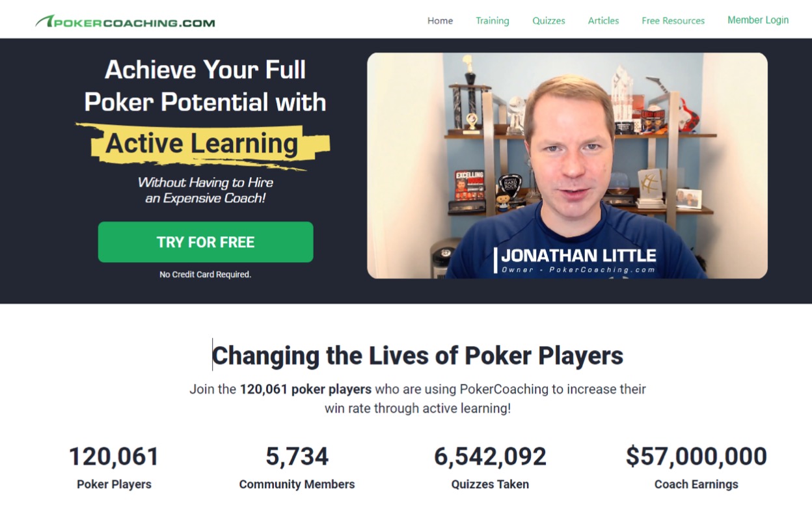Click the $57,000,000 Coach Earnings statistic
Viewport: 812px width, 531px height.
click(x=696, y=456)
